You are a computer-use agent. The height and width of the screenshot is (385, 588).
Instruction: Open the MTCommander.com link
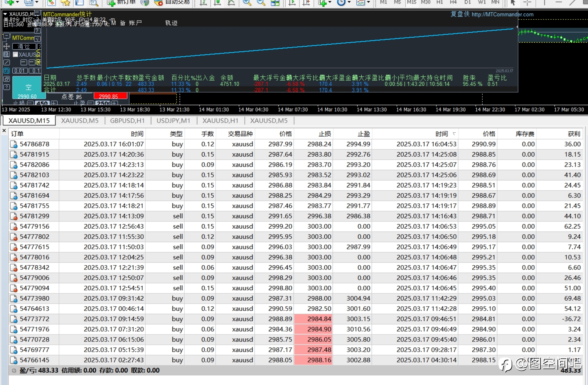(x=502, y=14)
